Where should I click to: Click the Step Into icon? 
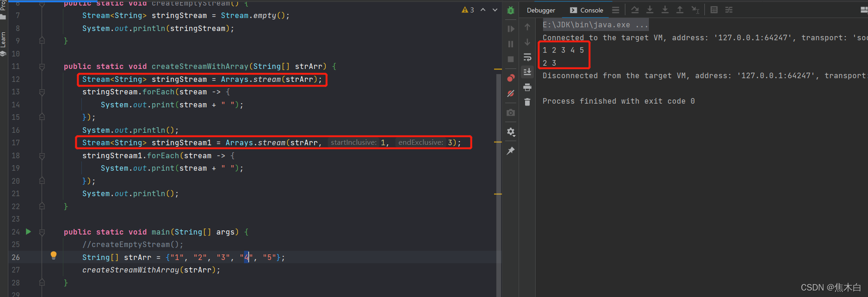(650, 10)
